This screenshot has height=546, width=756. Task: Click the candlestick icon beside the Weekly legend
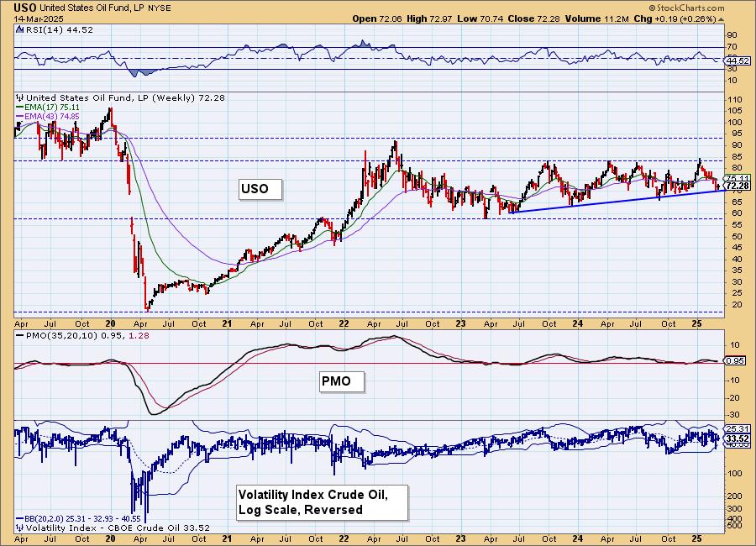tap(20, 97)
